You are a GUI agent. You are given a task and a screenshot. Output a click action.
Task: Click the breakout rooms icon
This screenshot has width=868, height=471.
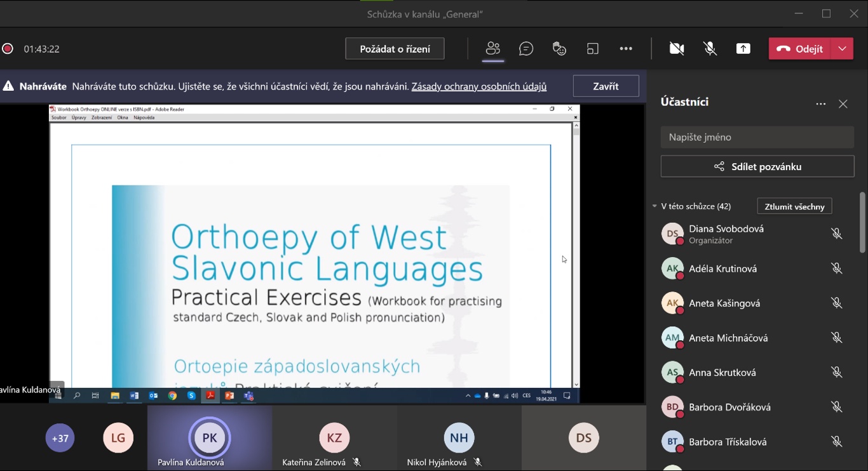pos(593,49)
